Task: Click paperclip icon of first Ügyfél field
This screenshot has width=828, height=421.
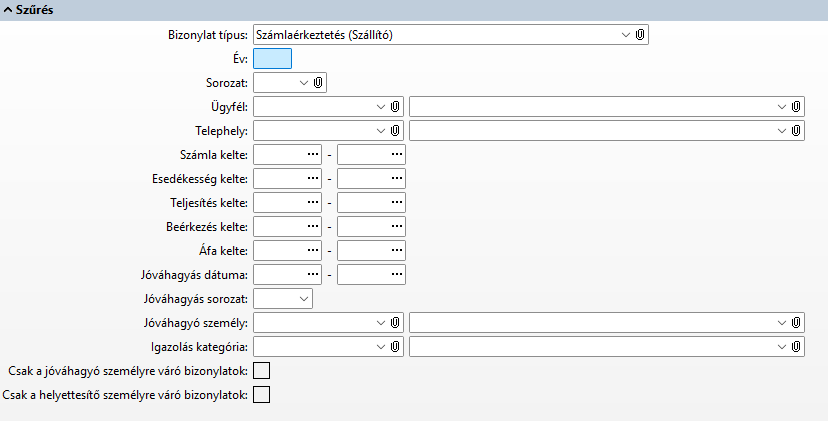Action: click(395, 106)
